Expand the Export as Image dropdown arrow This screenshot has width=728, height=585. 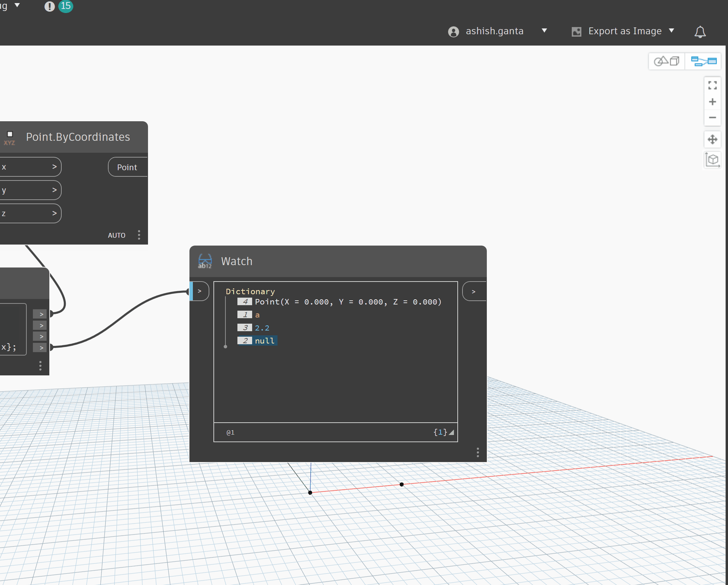pyautogui.click(x=671, y=31)
